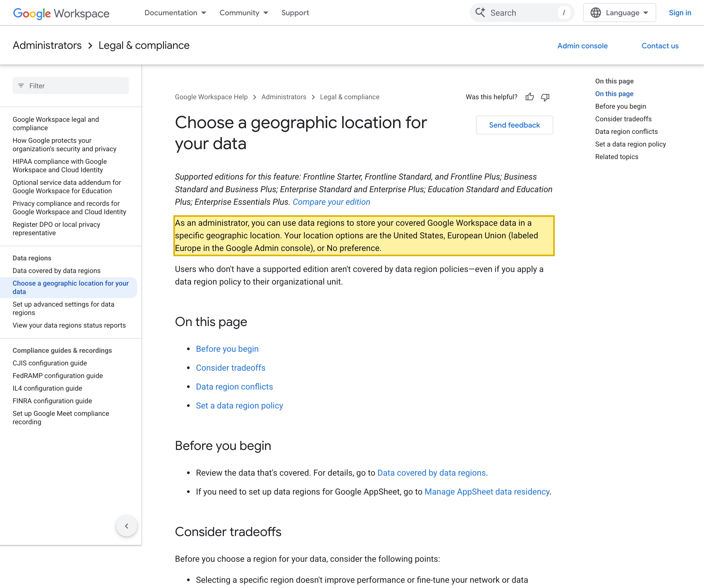Select Data region conflicts in right outline

click(626, 131)
